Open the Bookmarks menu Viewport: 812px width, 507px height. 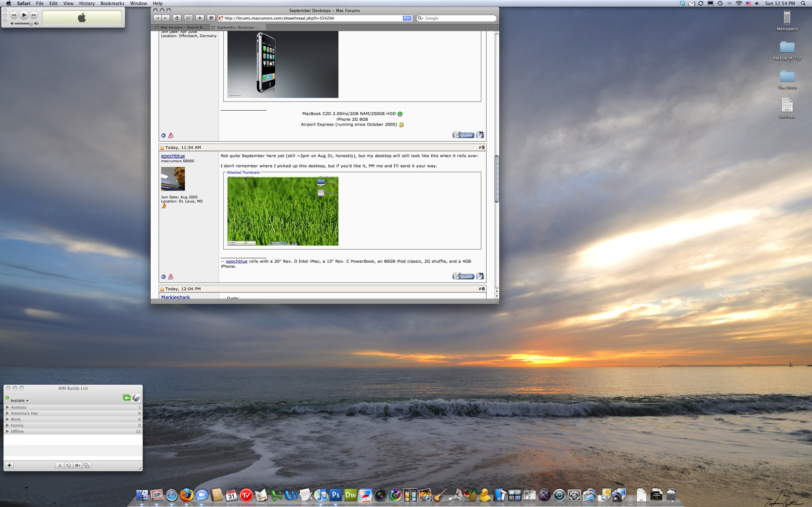(x=112, y=3)
